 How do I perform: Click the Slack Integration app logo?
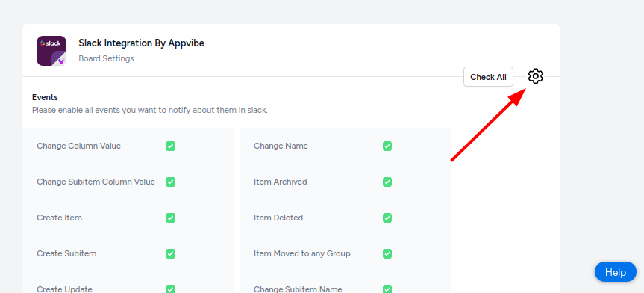[51, 51]
